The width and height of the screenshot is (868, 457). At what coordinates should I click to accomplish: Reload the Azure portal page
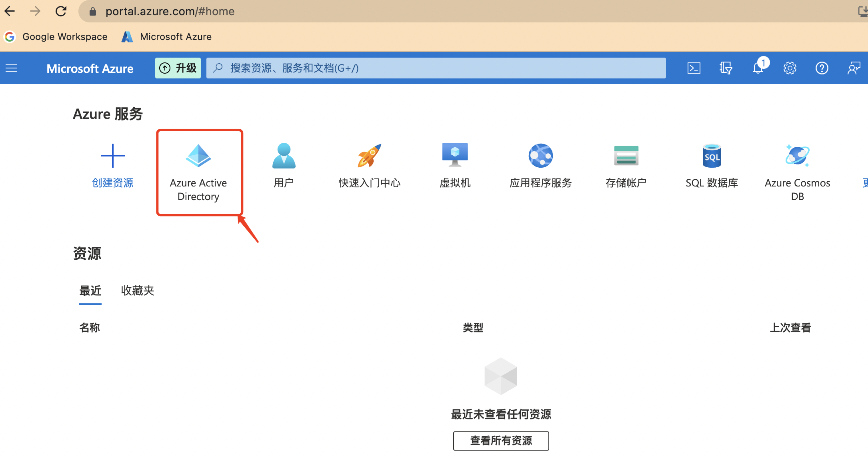coord(61,11)
